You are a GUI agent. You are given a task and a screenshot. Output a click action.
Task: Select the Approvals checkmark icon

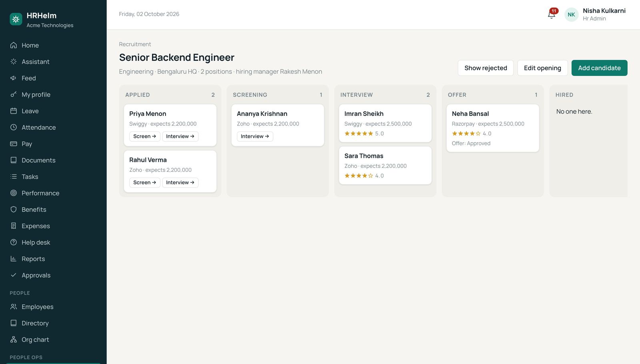14,275
